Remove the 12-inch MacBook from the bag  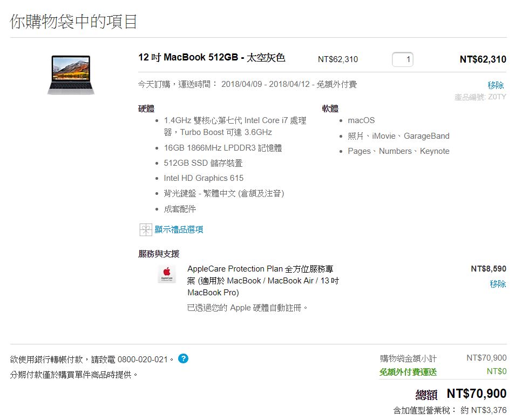[x=496, y=85]
